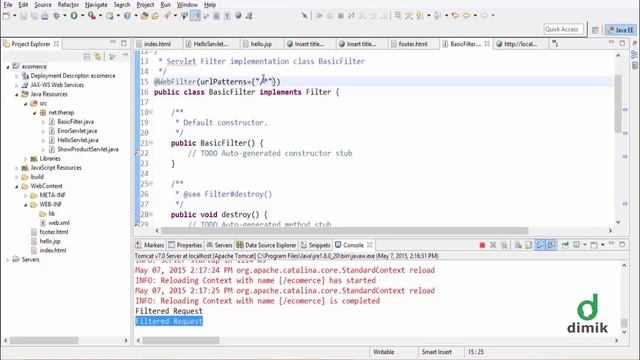The image size is (640, 360).
Task: Click the Open Web Browser globe icon
Action: point(238,16)
